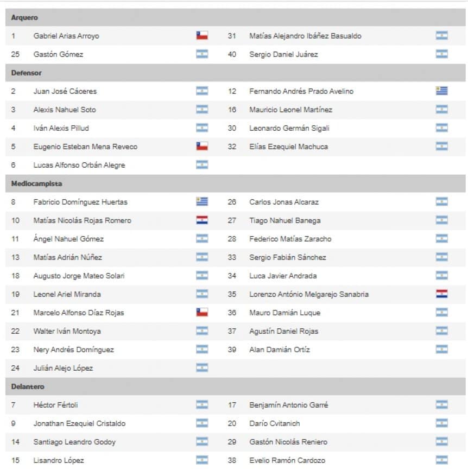Select the Arquero section header
The height and width of the screenshot is (476, 468).
[24, 17]
